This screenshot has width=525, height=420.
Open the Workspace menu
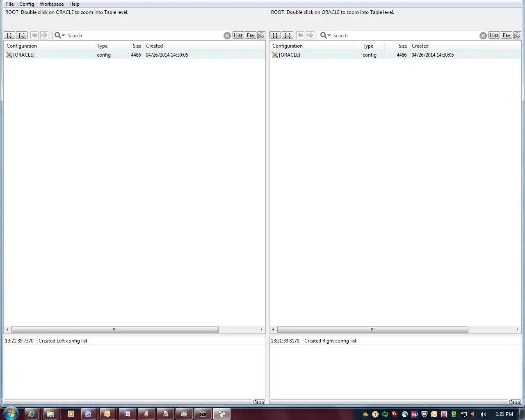[52, 4]
